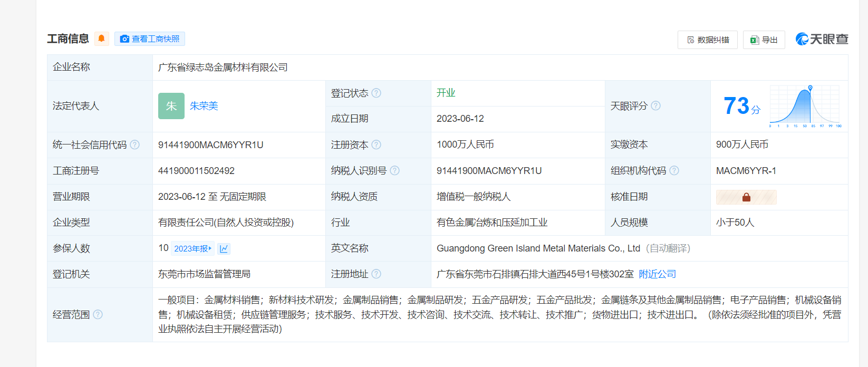Viewport: 868px width, 367px height.
Task: Click the 数据纠错 button
Action: pos(708,40)
